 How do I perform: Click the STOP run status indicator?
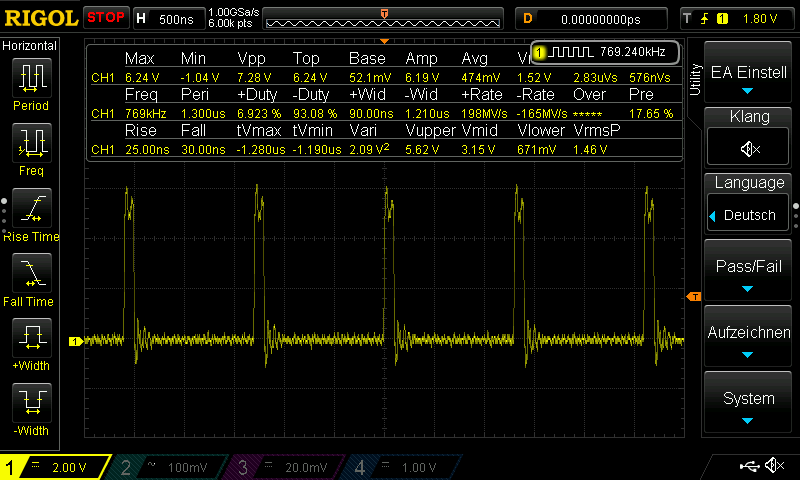tap(106, 18)
